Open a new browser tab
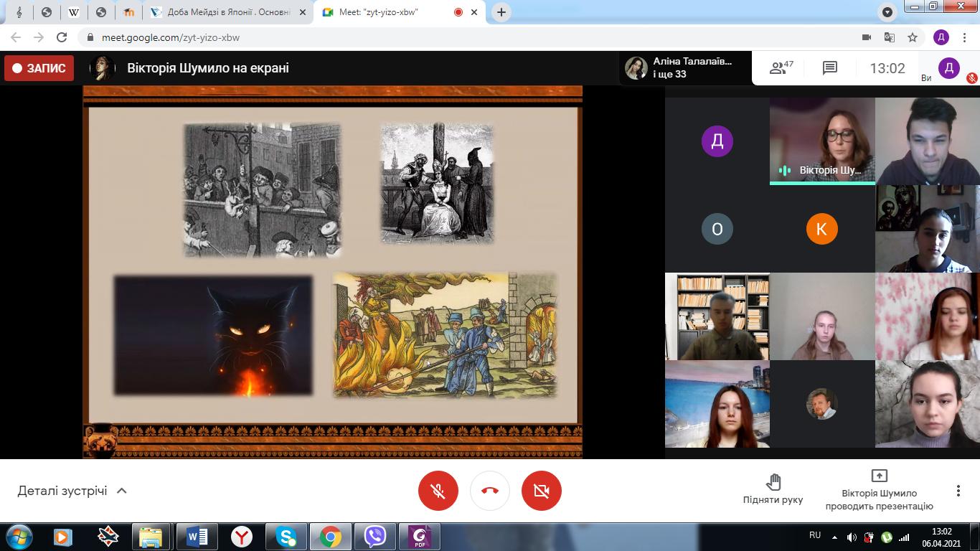Image resolution: width=980 pixels, height=551 pixels. [501, 12]
